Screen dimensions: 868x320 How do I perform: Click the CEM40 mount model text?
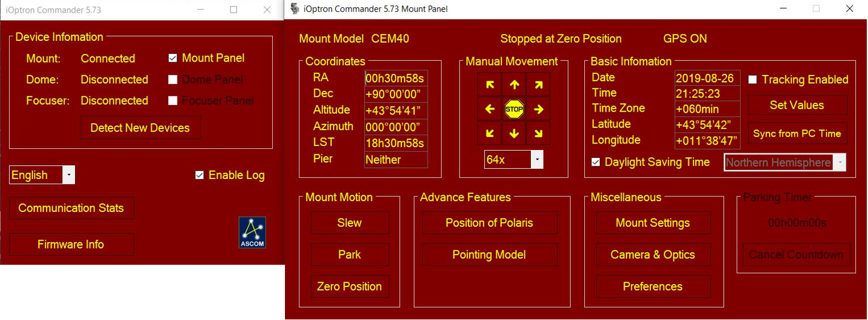click(x=390, y=39)
